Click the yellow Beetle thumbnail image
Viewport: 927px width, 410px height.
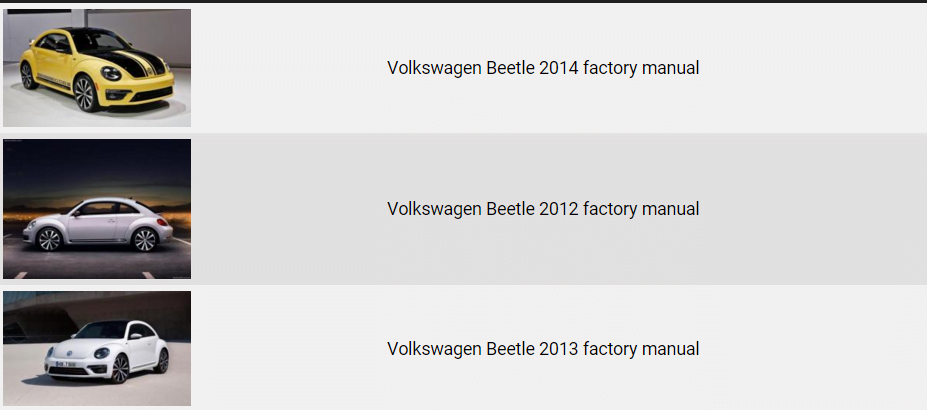[x=96, y=68]
